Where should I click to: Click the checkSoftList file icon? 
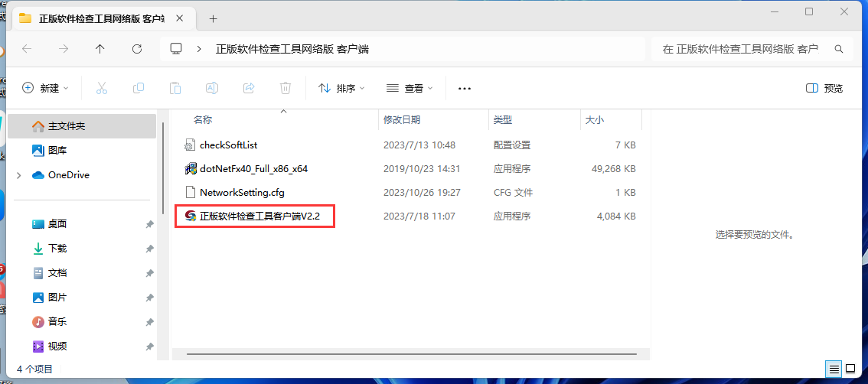pyautogui.click(x=191, y=145)
